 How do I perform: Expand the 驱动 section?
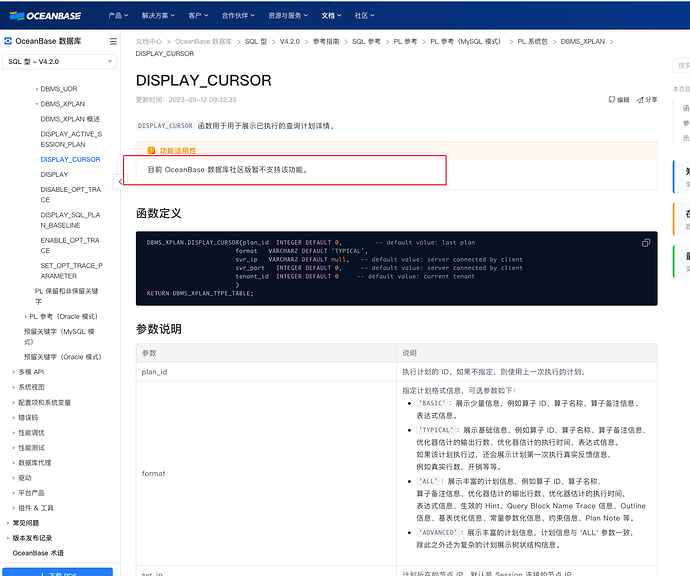click(22, 478)
